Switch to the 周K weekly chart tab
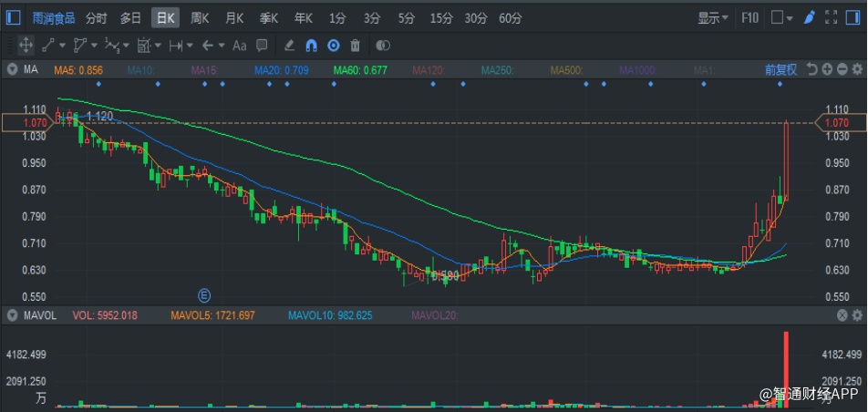The height and width of the screenshot is (412, 868). click(199, 17)
